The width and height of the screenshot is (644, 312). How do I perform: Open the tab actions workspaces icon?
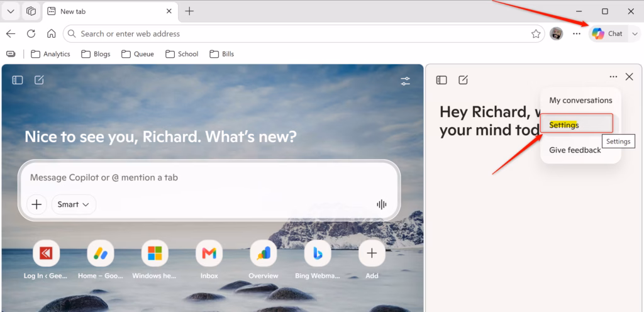pos(31,11)
